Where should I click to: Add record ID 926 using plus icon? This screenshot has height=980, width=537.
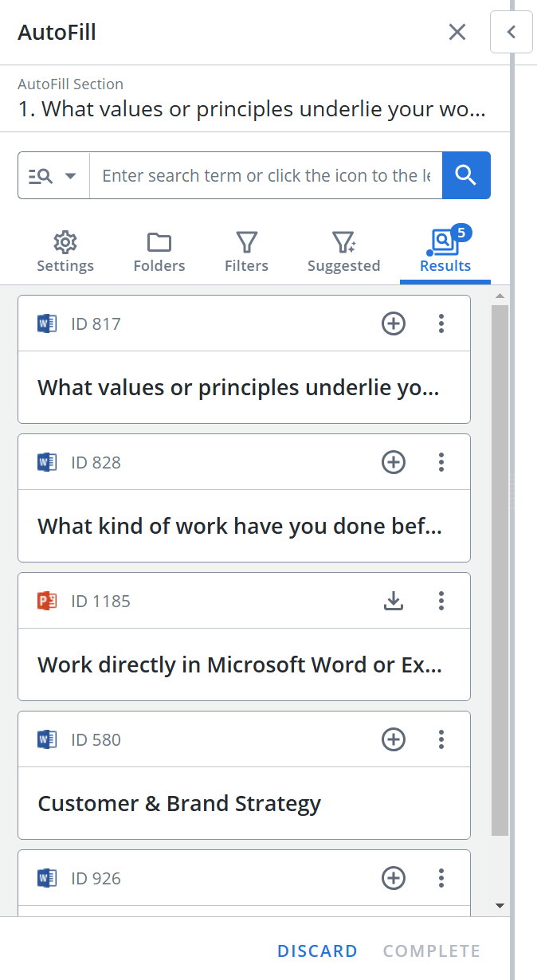coord(394,878)
